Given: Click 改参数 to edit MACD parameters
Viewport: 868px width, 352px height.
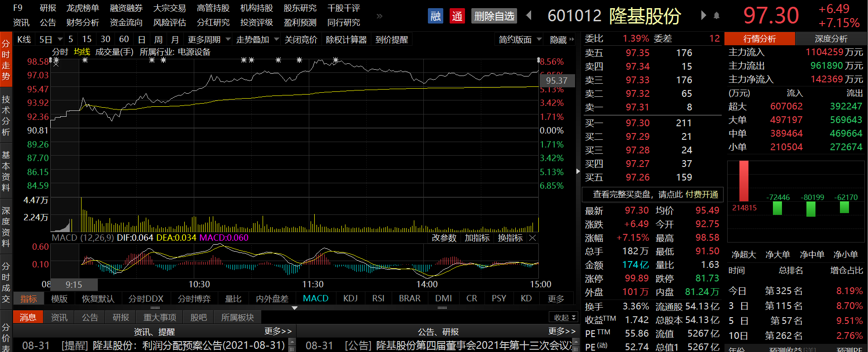Looking at the screenshot, I should click(444, 238).
